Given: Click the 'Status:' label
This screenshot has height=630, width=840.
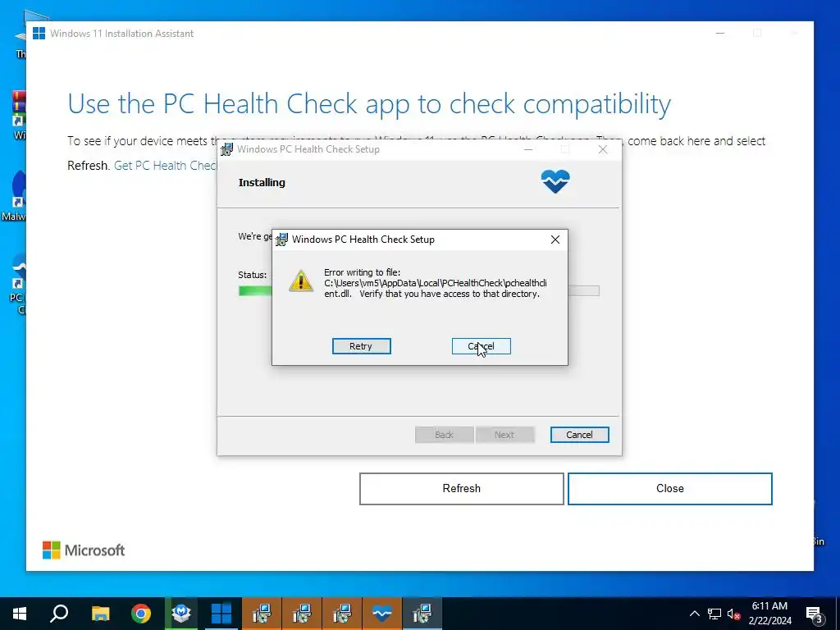Looking at the screenshot, I should point(253,275).
